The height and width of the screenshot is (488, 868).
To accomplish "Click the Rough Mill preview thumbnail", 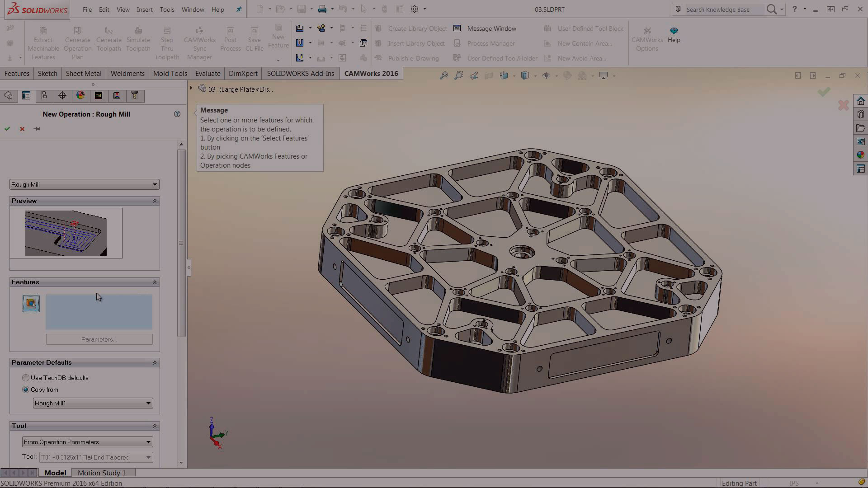I will pyautogui.click(x=66, y=233).
